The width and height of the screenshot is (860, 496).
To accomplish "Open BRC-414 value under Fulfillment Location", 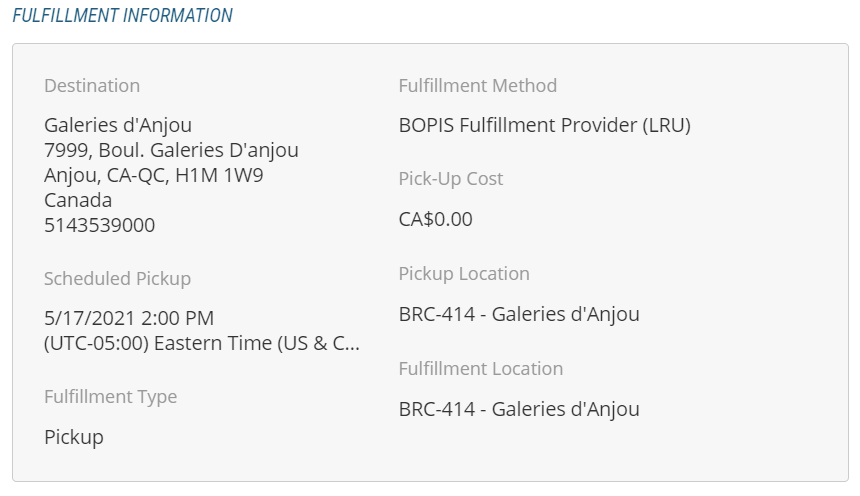I will click(518, 409).
